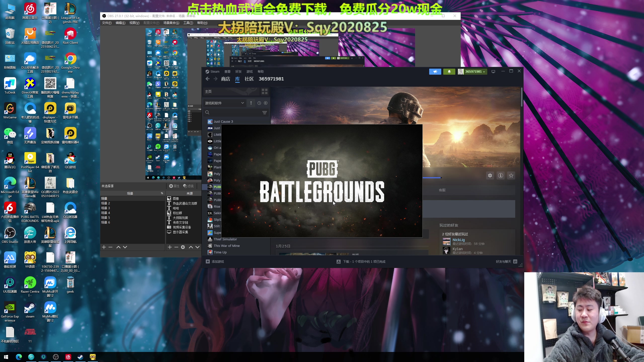
Task: Open source properties gear in OBS sources toolbar
Action: click(183, 247)
